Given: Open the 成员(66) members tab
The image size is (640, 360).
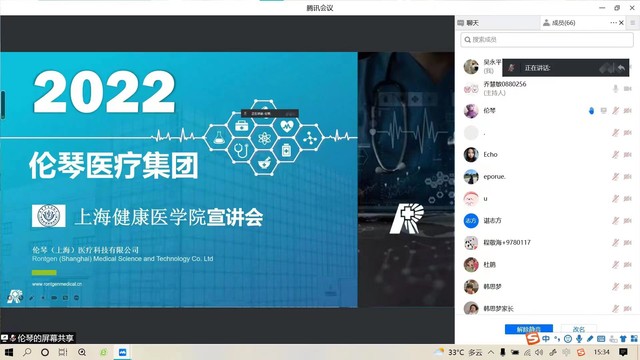Looking at the screenshot, I should click(x=559, y=23).
